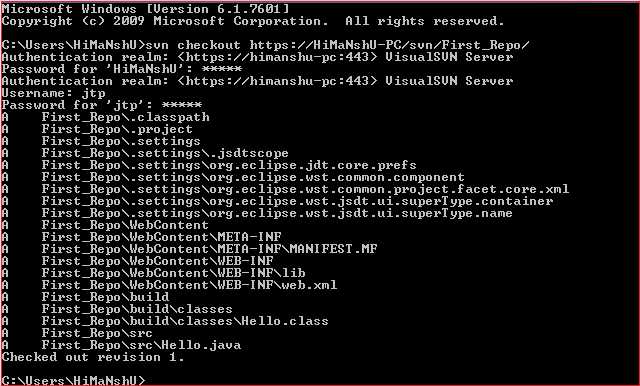
Task: Select the .settings\.jsdtscope line
Action: [x=145, y=153]
